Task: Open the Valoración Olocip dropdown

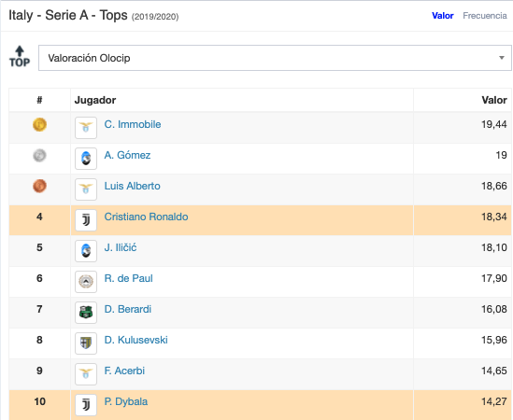Action: tap(275, 58)
